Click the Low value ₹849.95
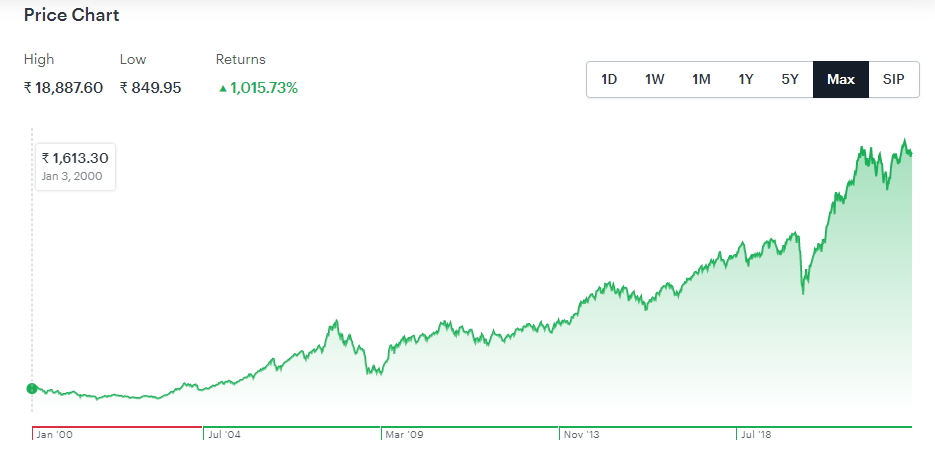The width and height of the screenshot is (935, 453). pos(150,88)
